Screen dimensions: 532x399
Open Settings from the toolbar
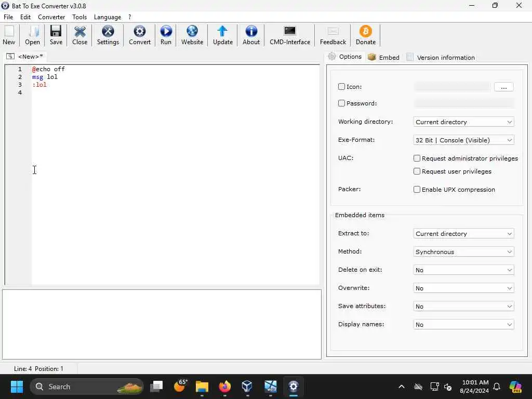coord(108,35)
